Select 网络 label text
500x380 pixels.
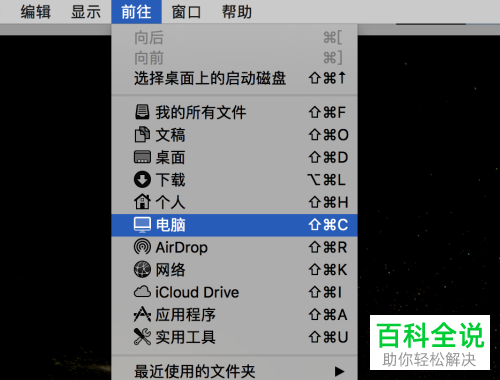tap(170, 270)
